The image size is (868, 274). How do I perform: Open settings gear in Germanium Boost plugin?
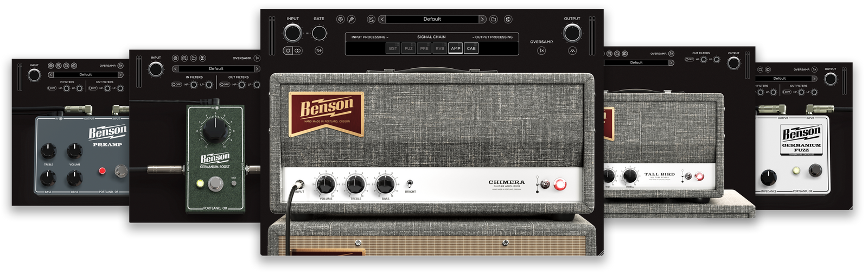175,58
